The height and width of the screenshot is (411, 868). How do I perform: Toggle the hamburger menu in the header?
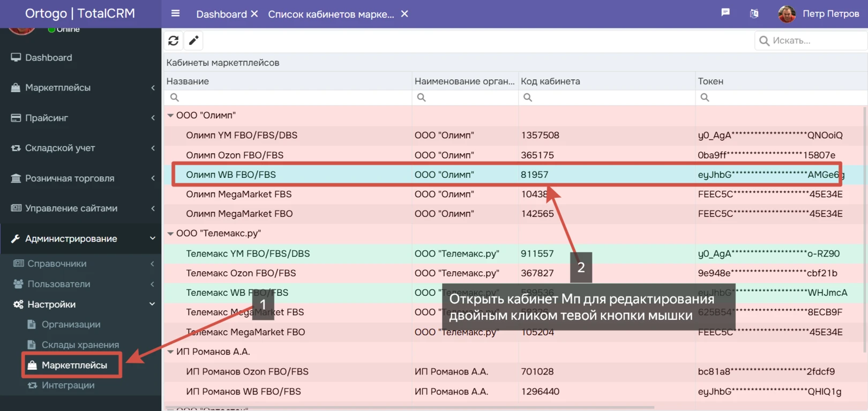point(175,13)
